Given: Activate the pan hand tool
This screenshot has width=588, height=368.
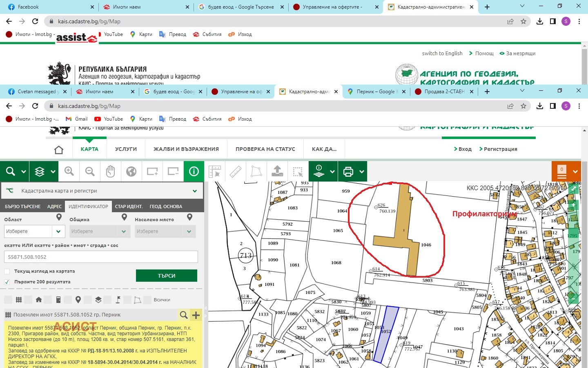Looking at the screenshot, I should (110, 171).
